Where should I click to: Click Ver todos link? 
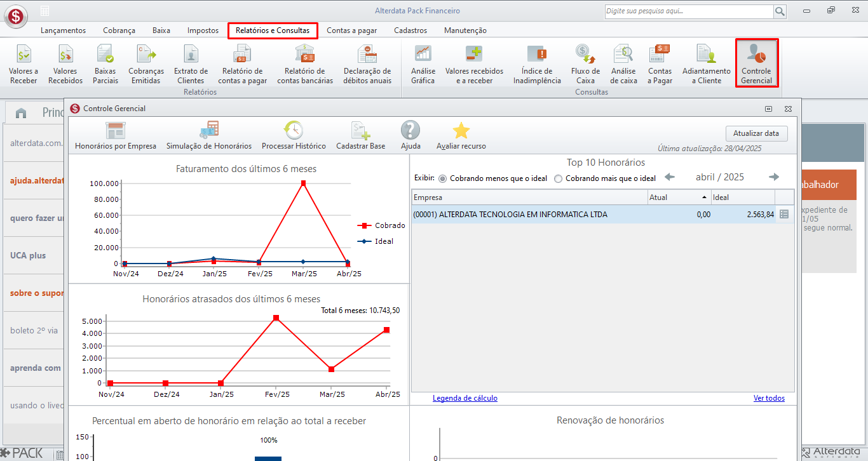click(769, 398)
